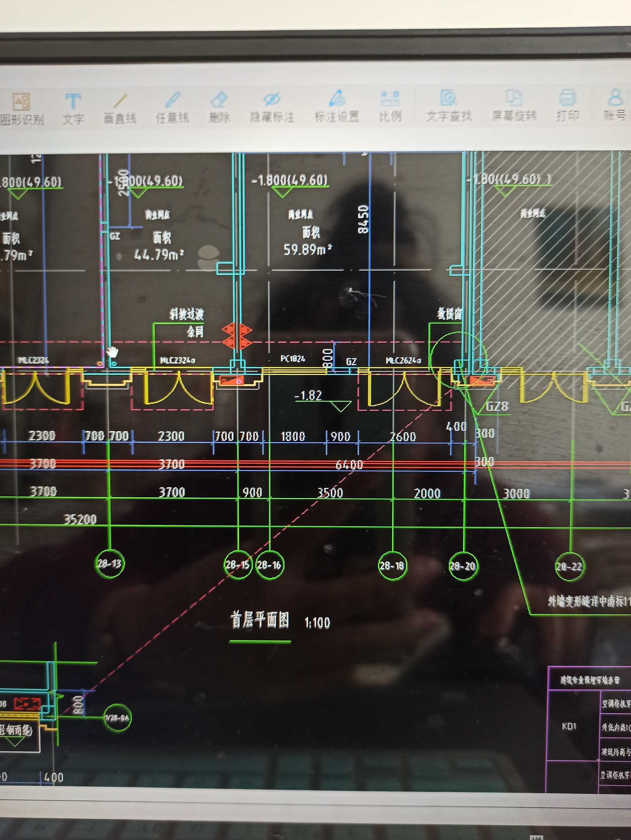Click the 斜坡过渡 note text

click(x=187, y=314)
